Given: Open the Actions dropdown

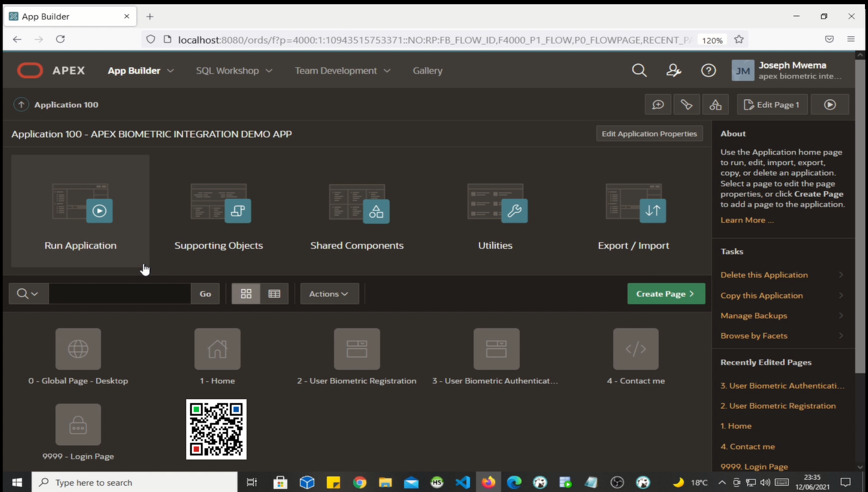Looking at the screenshot, I should pyautogui.click(x=329, y=293).
